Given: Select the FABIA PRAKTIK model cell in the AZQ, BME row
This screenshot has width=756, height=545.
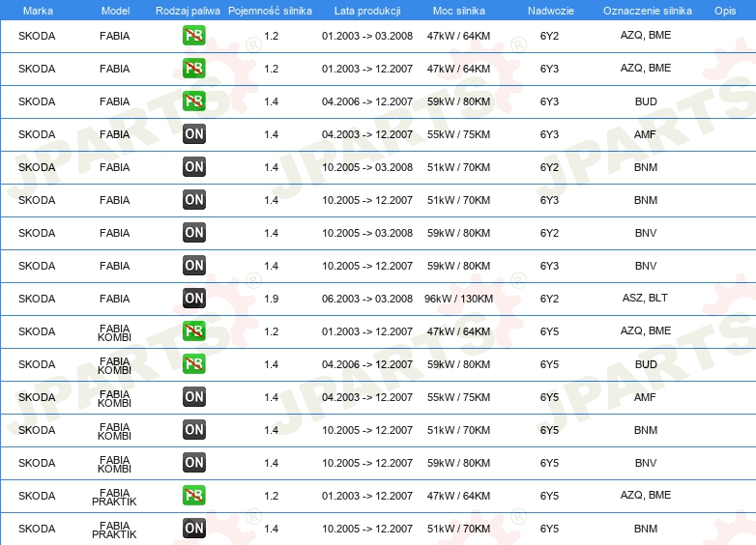Looking at the screenshot, I should (114, 497).
